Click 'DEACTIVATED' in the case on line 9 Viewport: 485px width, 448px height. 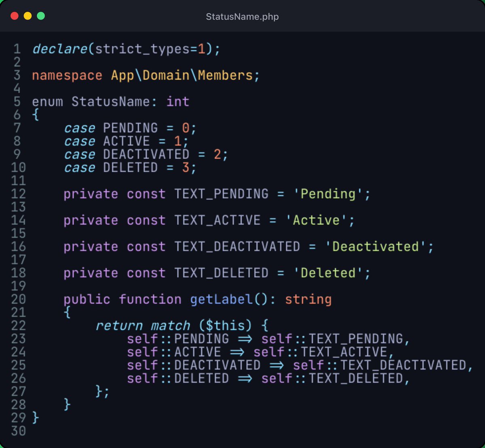coord(146,155)
